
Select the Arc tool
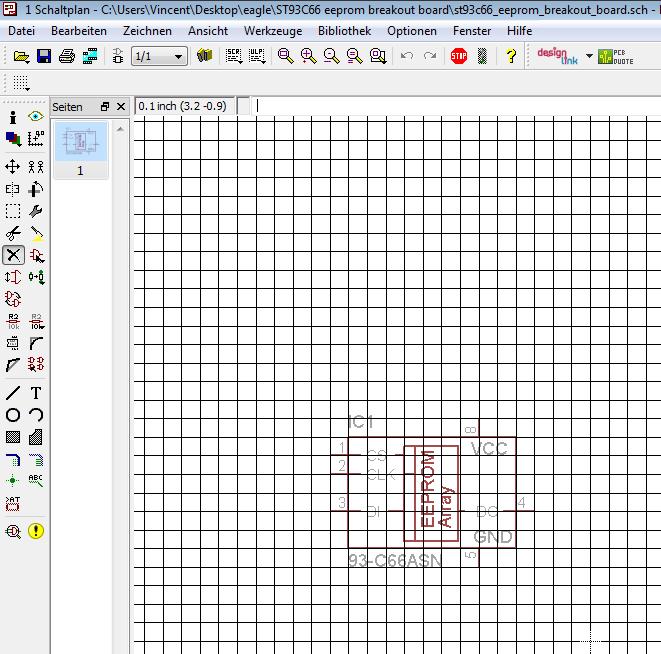point(36,415)
